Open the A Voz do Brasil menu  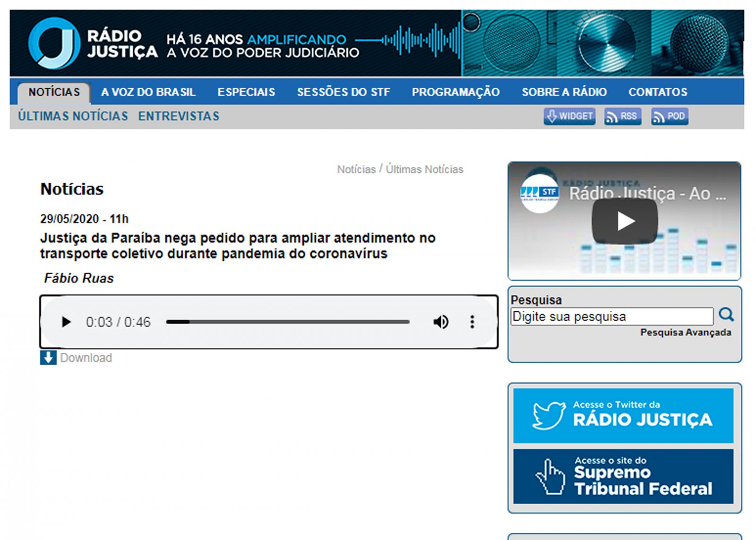pyautogui.click(x=148, y=92)
